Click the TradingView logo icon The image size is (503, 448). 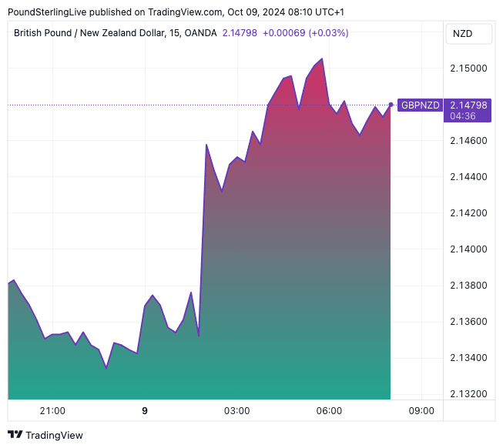15,435
